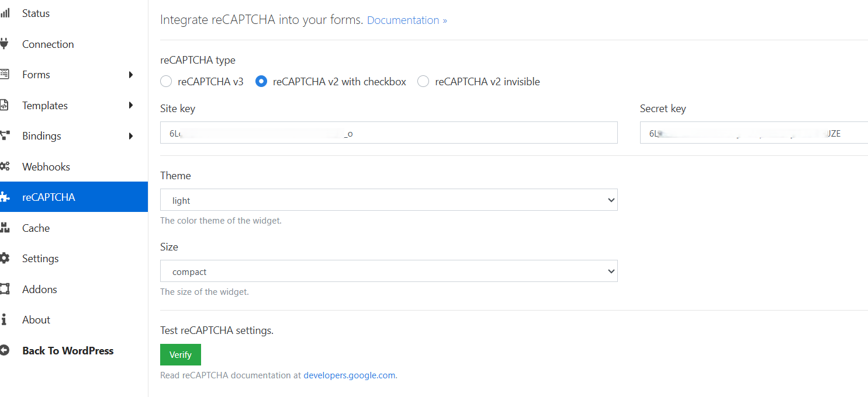Screen dimensions: 868x397
Task: Click the Webhooks gears icon
Action: point(5,166)
